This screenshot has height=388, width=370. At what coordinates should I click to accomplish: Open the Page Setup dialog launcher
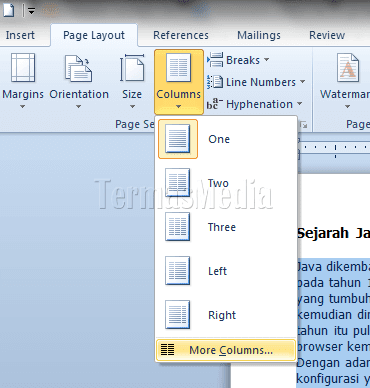tap(303, 125)
